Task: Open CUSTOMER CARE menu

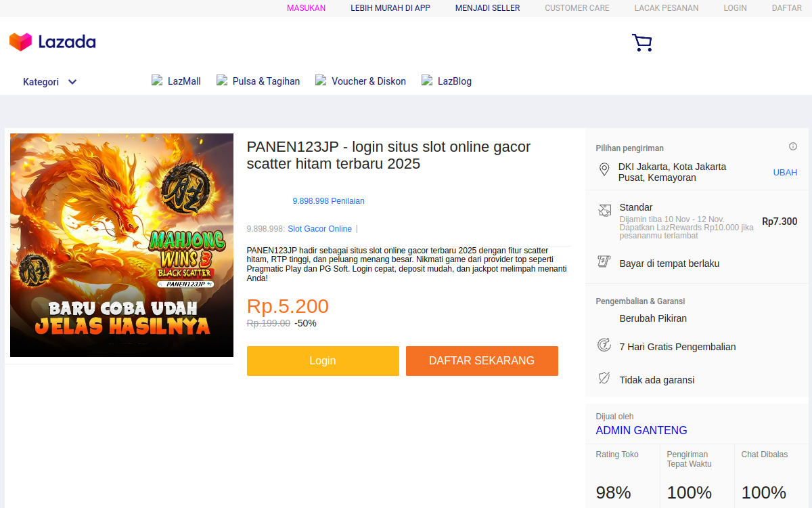Action: point(577,8)
